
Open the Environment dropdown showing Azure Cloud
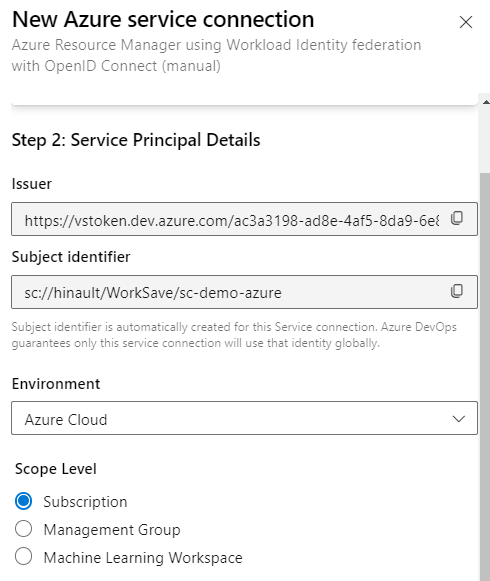[244, 418]
